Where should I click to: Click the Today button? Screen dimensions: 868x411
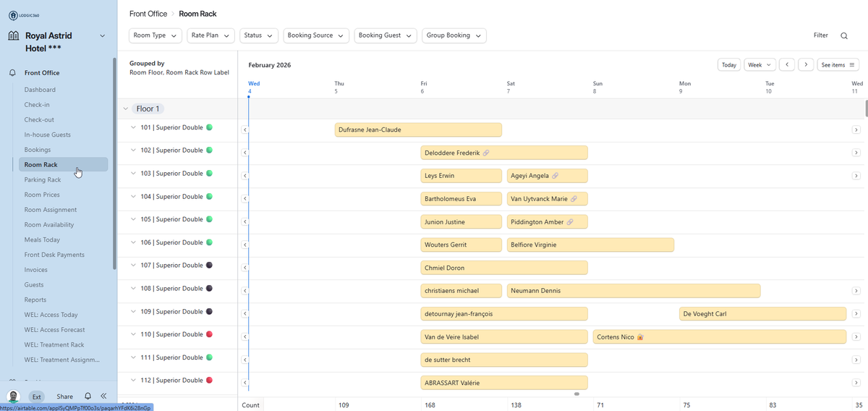(729, 64)
